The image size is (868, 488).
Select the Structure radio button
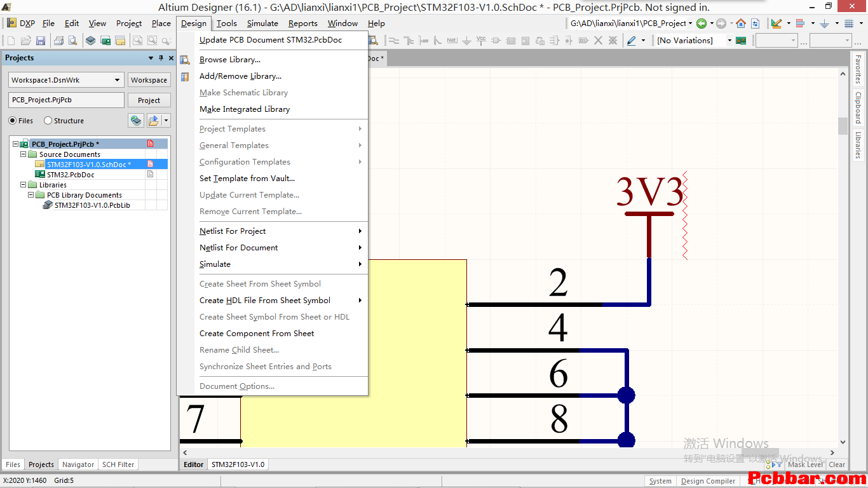(48, 121)
